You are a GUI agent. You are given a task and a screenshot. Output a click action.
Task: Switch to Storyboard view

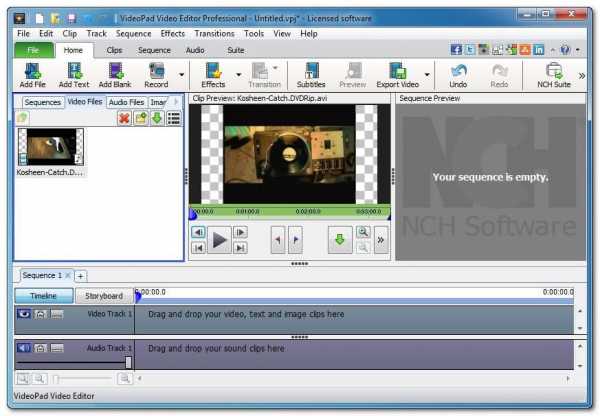coord(104,296)
